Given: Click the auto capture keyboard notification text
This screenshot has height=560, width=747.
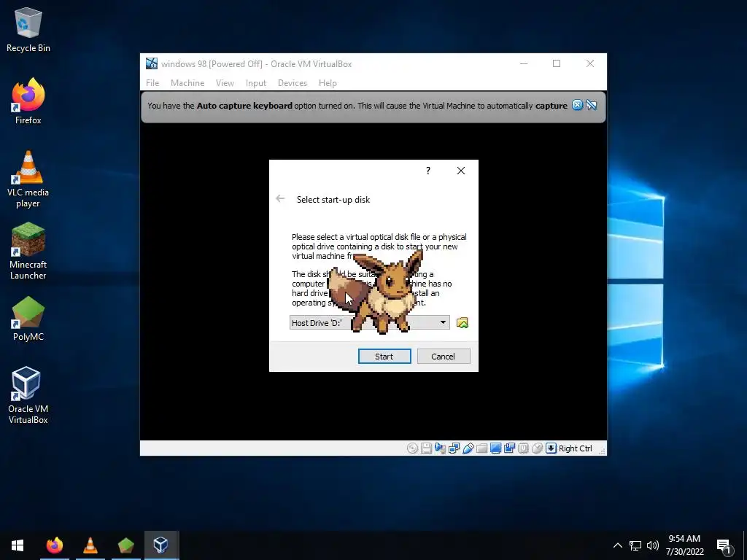Looking at the screenshot, I should click(357, 106).
